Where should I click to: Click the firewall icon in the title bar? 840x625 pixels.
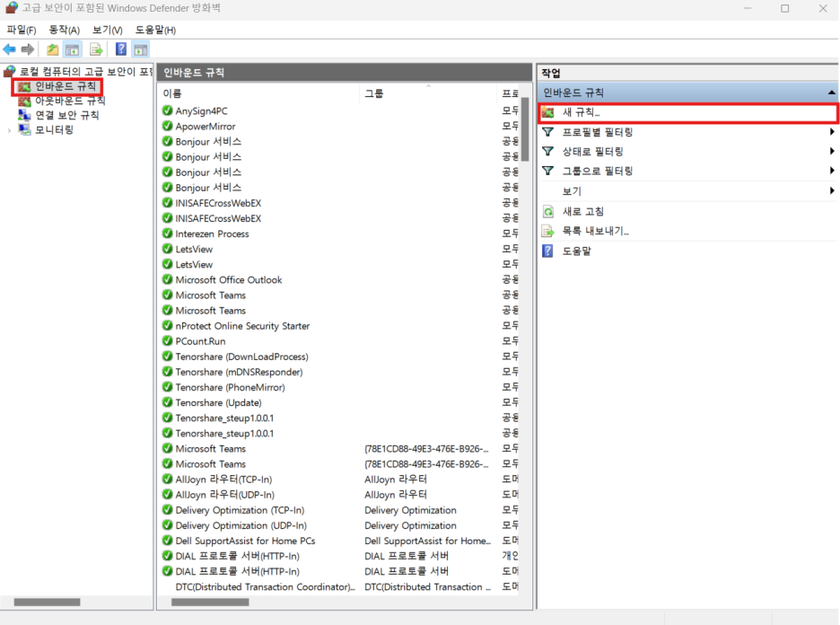coord(12,8)
